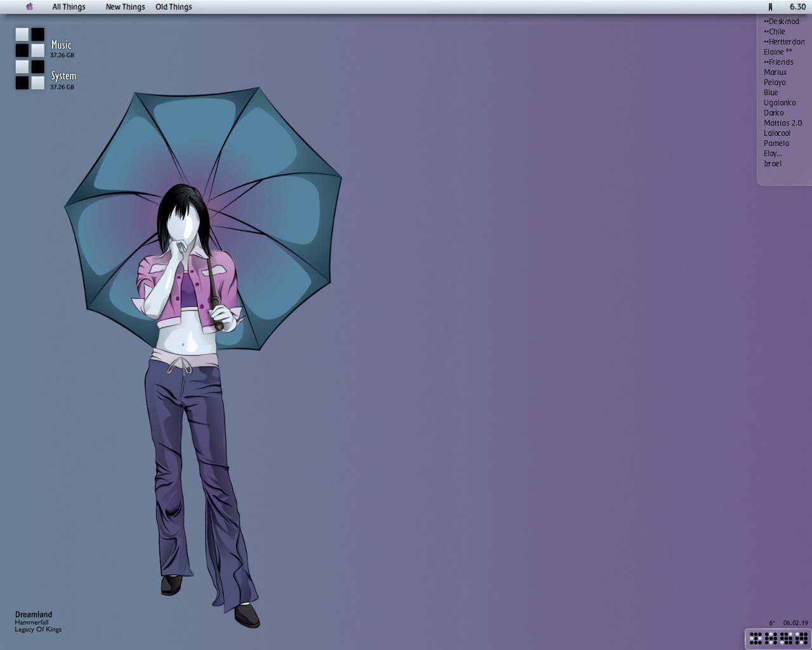
Task: Switch to second workspace in dot pager
Action: coord(771,638)
